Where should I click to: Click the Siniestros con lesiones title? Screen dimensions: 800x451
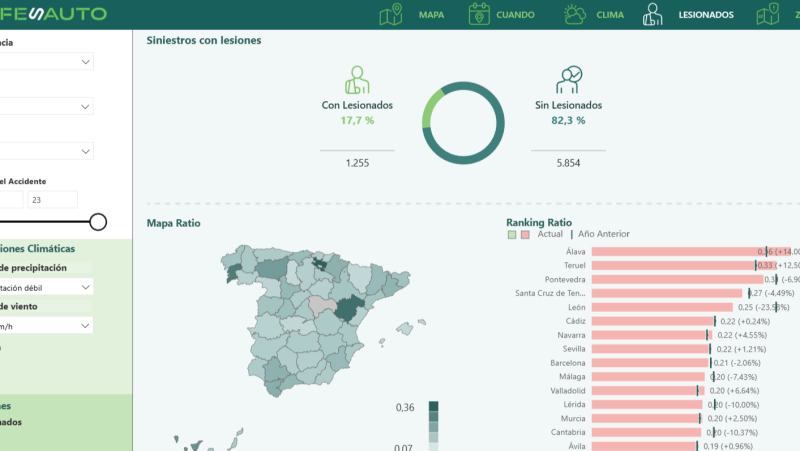204,40
